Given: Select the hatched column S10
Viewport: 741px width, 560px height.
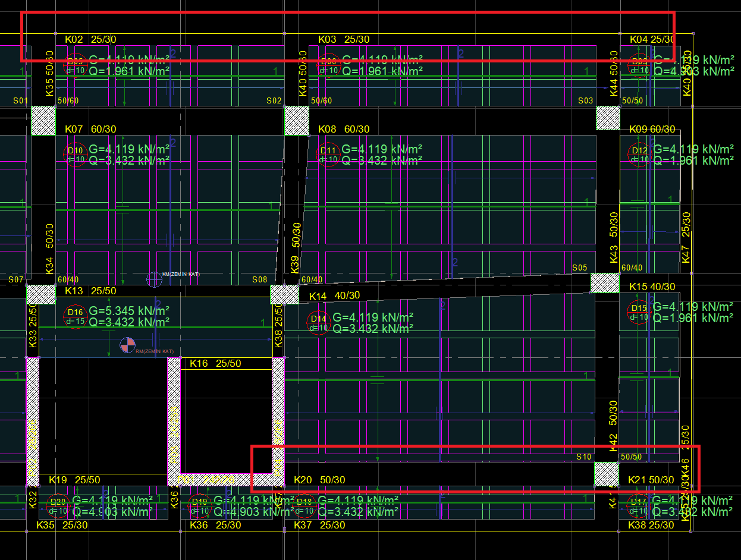Looking at the screenshot, I should tap(607, 474).
